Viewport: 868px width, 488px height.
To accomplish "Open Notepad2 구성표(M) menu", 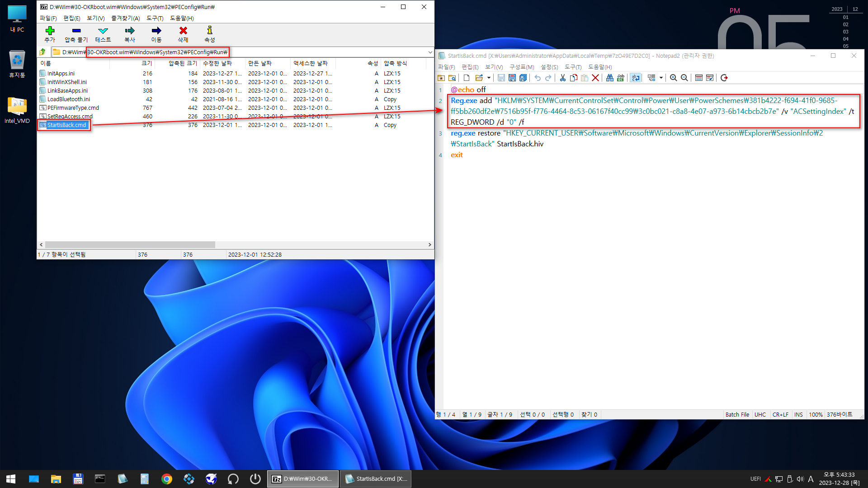I will 522,67.
